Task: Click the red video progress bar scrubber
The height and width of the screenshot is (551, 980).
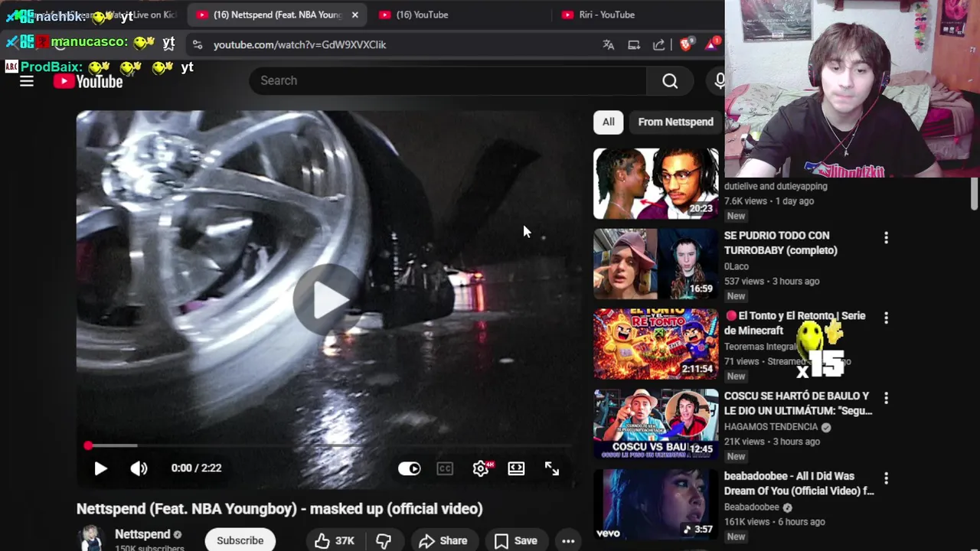Action: coord(88,445)
